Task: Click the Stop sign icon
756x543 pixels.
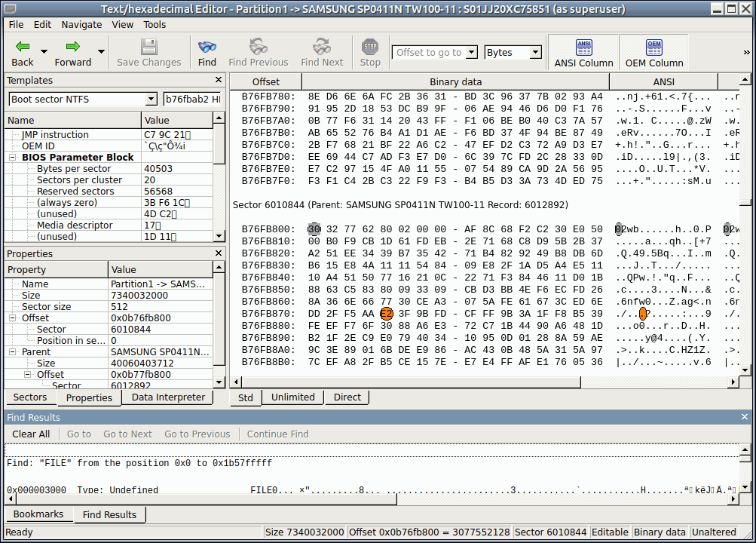Action: (370, 47)
